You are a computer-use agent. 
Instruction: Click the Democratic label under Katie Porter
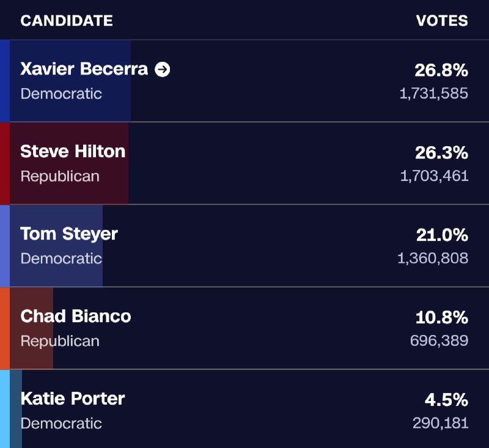pyautogui.click(x=61, y=424)
